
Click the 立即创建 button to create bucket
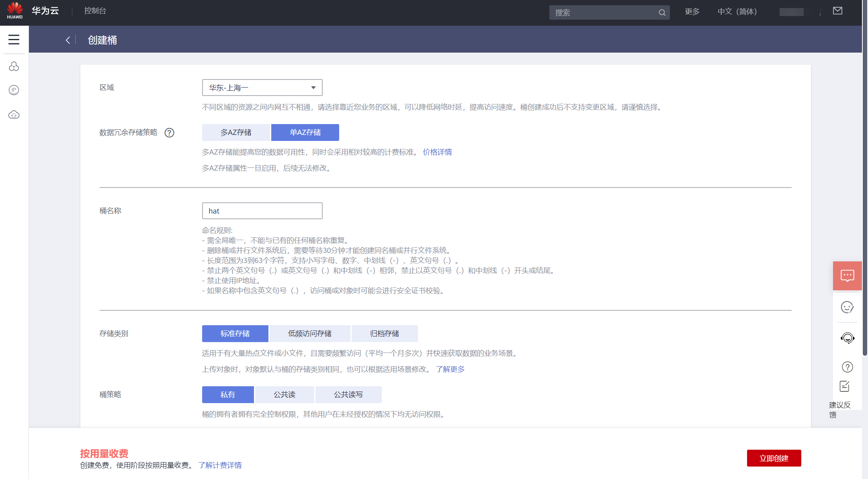pos(774,458)
